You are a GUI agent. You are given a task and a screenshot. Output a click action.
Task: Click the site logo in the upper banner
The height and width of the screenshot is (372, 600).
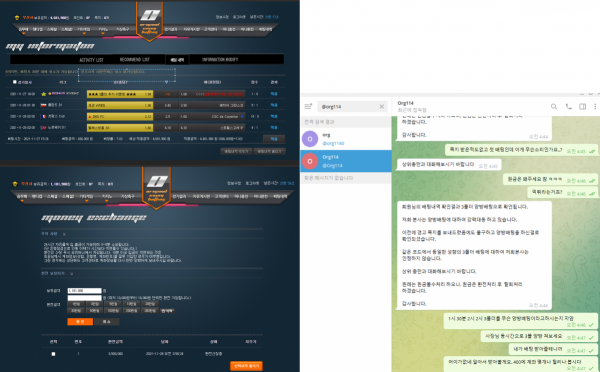(150, 20)
